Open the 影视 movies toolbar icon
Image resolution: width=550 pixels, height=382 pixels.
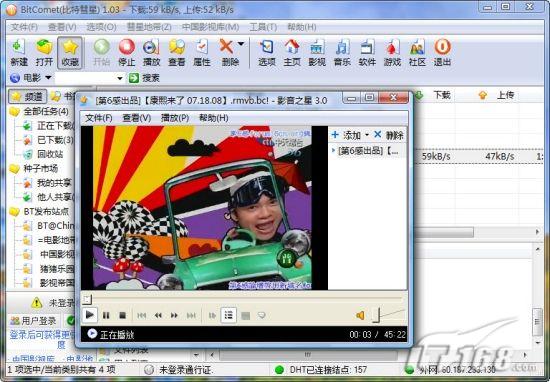click(x=317, y=53)
